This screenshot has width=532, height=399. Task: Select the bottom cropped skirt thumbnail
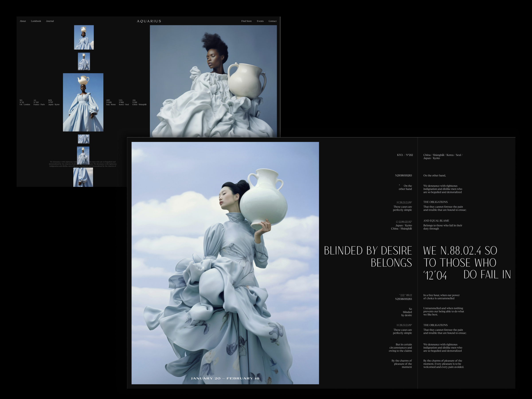pos(83,177)
